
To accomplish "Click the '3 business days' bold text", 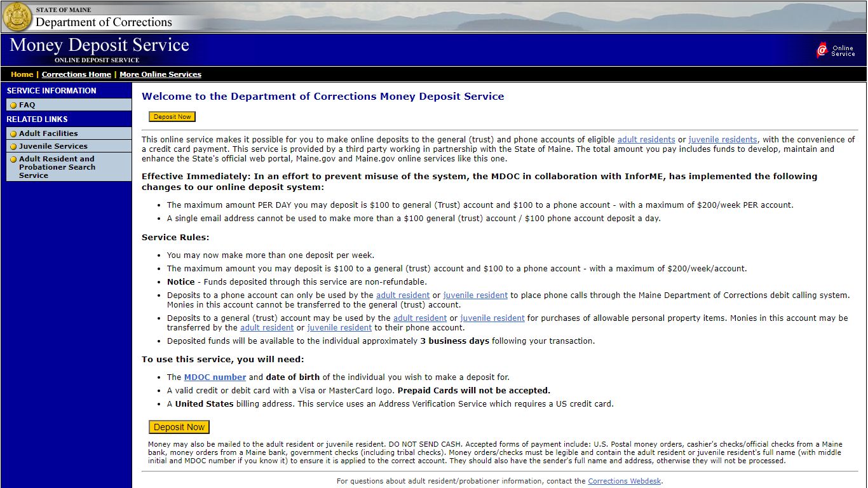I will (x=455, y=341).
